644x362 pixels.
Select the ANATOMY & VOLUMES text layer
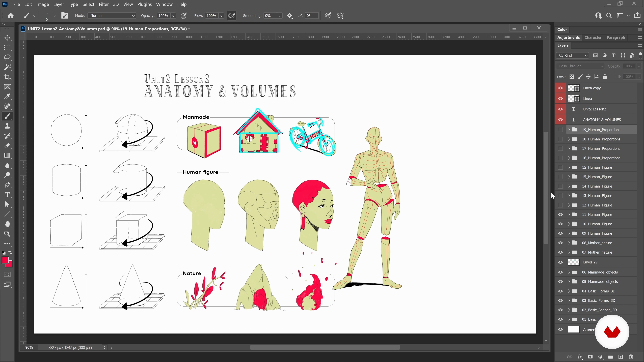pyautogui.click(x=602, y=120)
